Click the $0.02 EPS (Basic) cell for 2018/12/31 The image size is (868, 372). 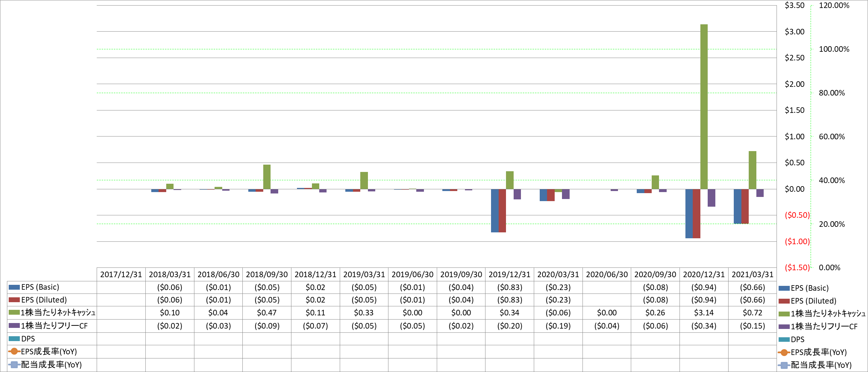pos(315,288)
